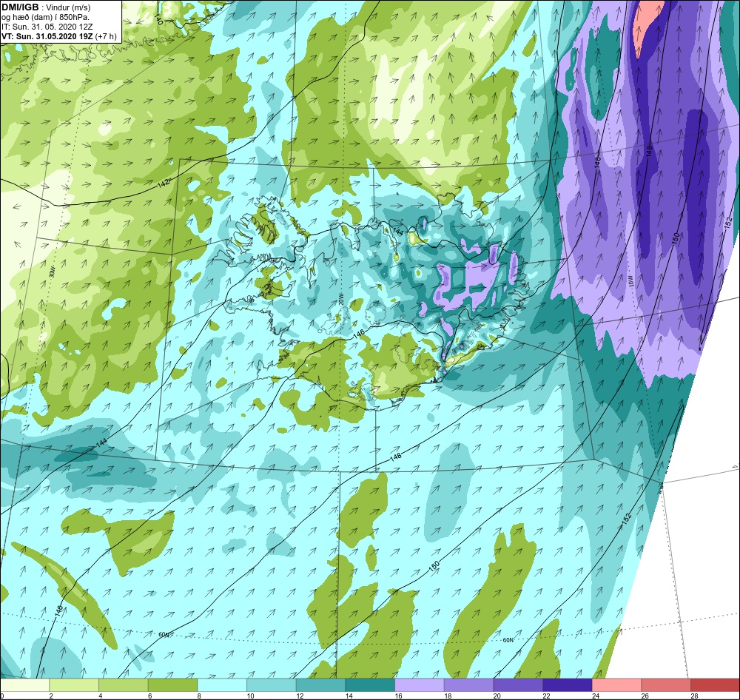Select the salmon 26–28 m/s legend swatch
Viewport: 740px width, 700px height.
(x=665, y=685)
